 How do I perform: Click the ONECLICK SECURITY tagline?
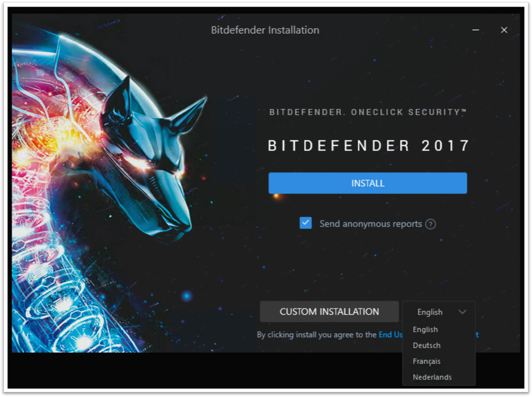367,112
